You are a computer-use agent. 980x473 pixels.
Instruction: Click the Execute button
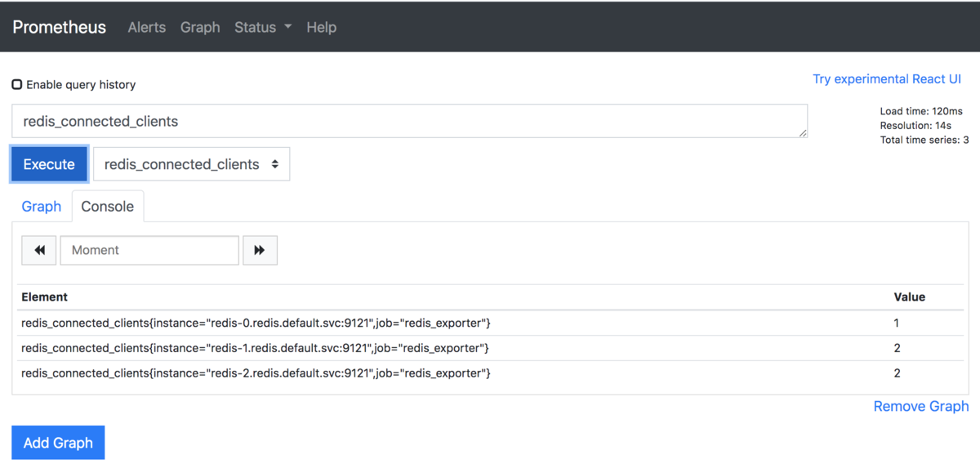point(49,164)
